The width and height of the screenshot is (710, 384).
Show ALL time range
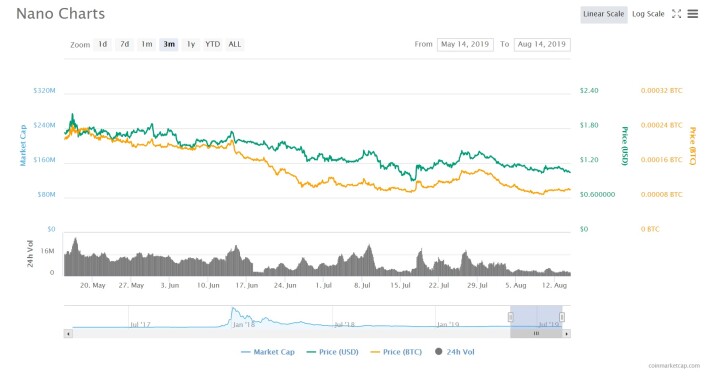point(235,44)
